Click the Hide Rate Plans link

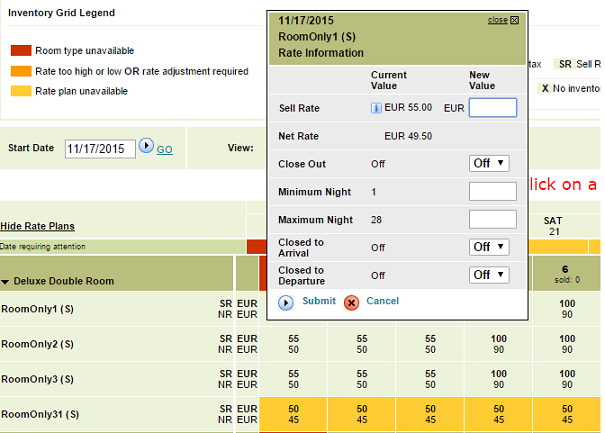[37, 226]
